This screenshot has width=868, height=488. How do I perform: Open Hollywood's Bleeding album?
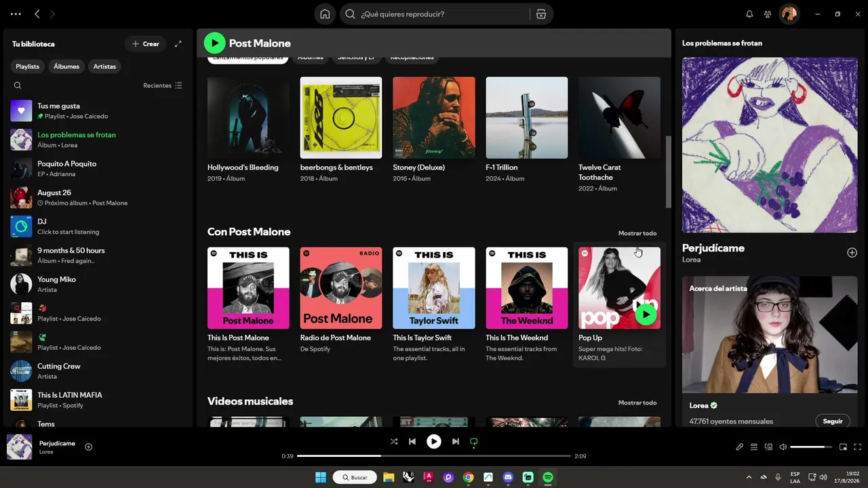248,129
